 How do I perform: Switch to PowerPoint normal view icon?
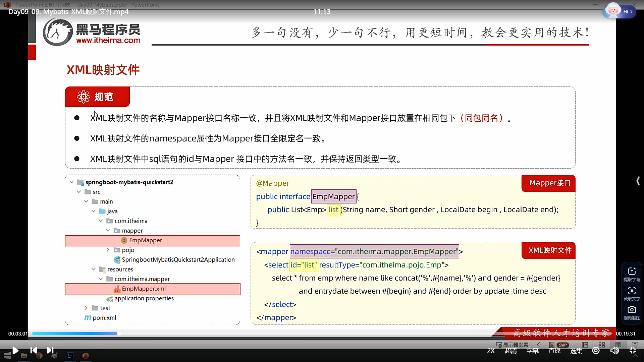(585, 345)
